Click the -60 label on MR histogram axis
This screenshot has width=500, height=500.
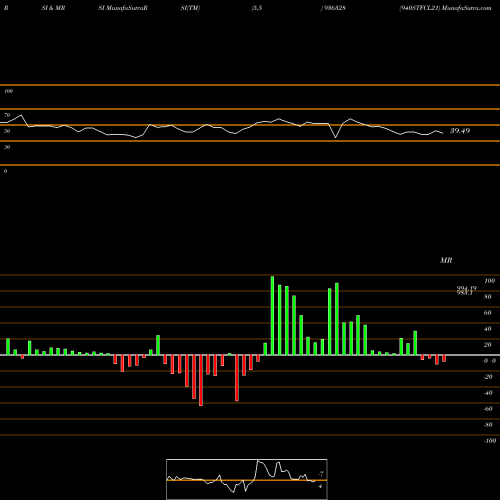tap(488, 409)
